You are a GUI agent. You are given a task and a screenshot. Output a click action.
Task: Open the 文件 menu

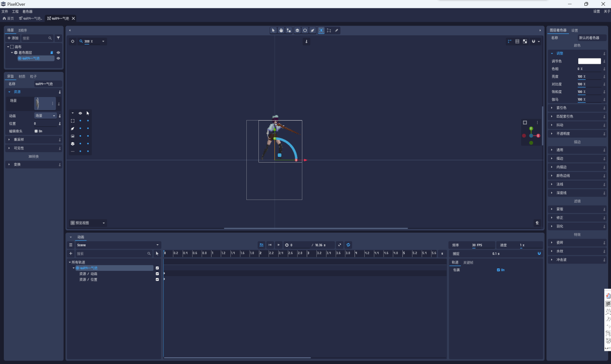click(5, 11)
